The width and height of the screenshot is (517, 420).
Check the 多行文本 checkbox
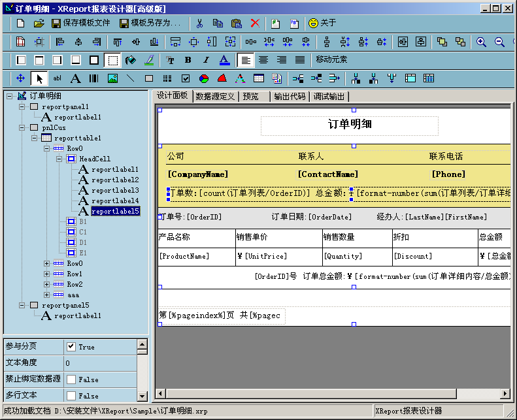(71, 396)
